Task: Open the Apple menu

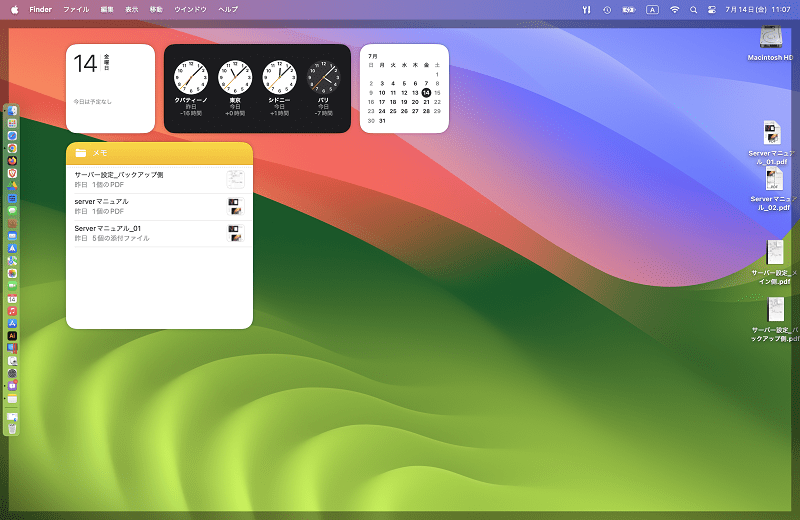Action: (14, 9)
